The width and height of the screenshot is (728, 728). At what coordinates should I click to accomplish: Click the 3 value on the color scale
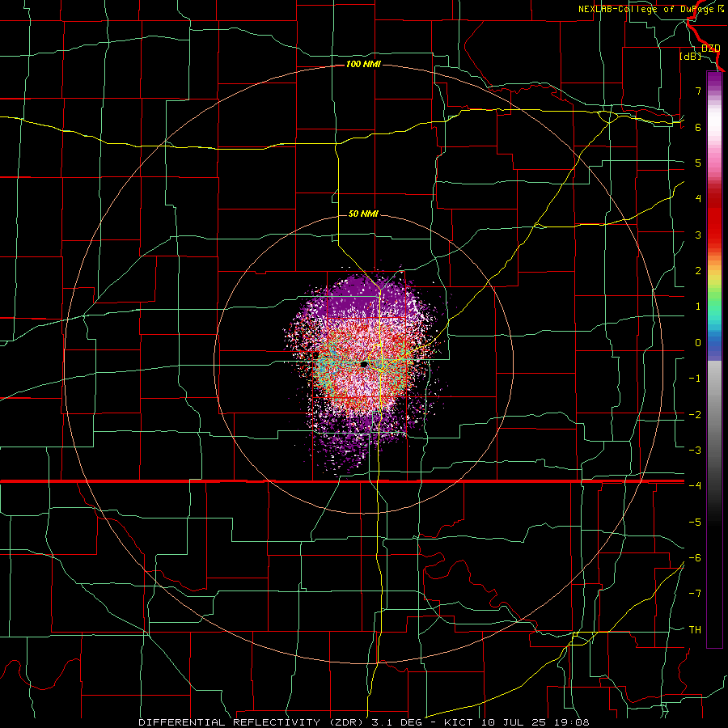(x=698, y=235)
